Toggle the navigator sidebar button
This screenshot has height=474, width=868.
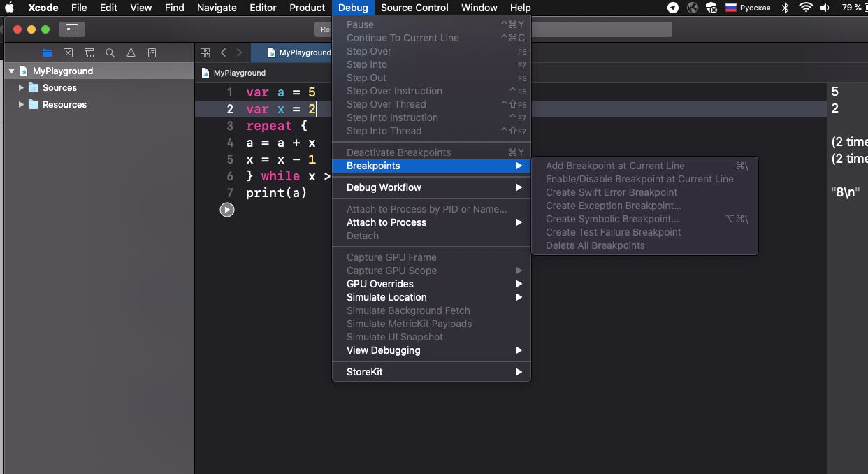(x=71, y=29)
